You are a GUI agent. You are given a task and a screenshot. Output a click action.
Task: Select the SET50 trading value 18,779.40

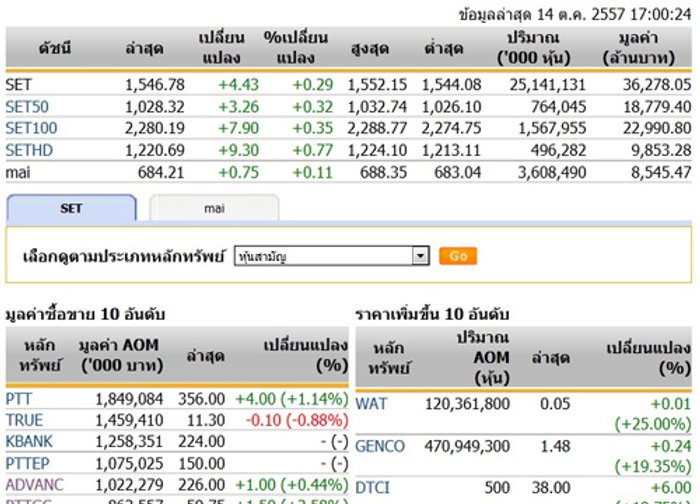[657, 107]
